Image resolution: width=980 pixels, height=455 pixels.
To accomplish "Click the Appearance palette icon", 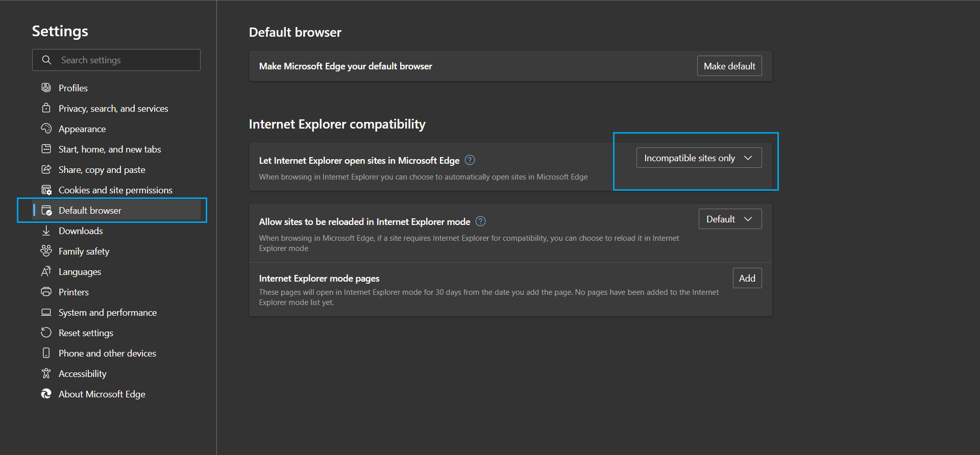I will click(x=46, y=128).
